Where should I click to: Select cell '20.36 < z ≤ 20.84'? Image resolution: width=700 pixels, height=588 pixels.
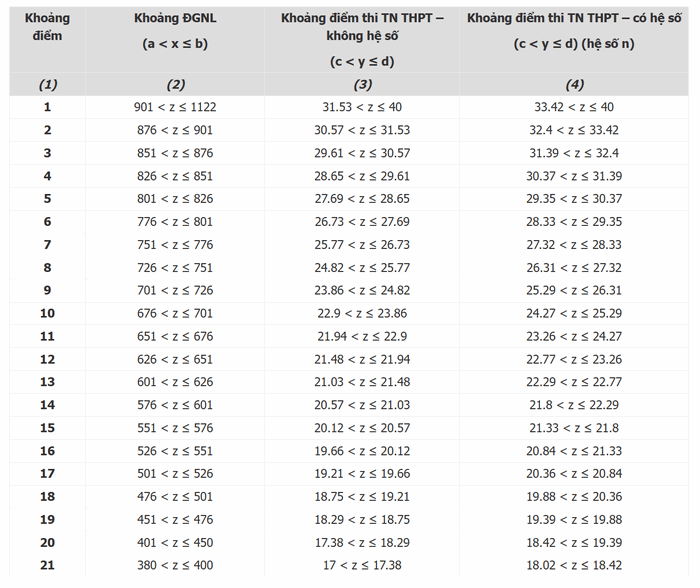[x=574, y=474]
